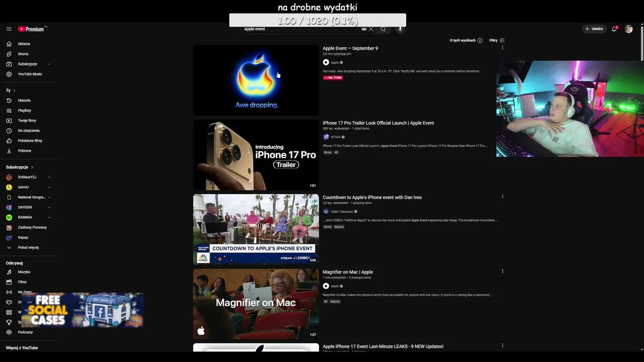Open the iPhone 17 Pro Trailer thumbnail

pos(256,155)
